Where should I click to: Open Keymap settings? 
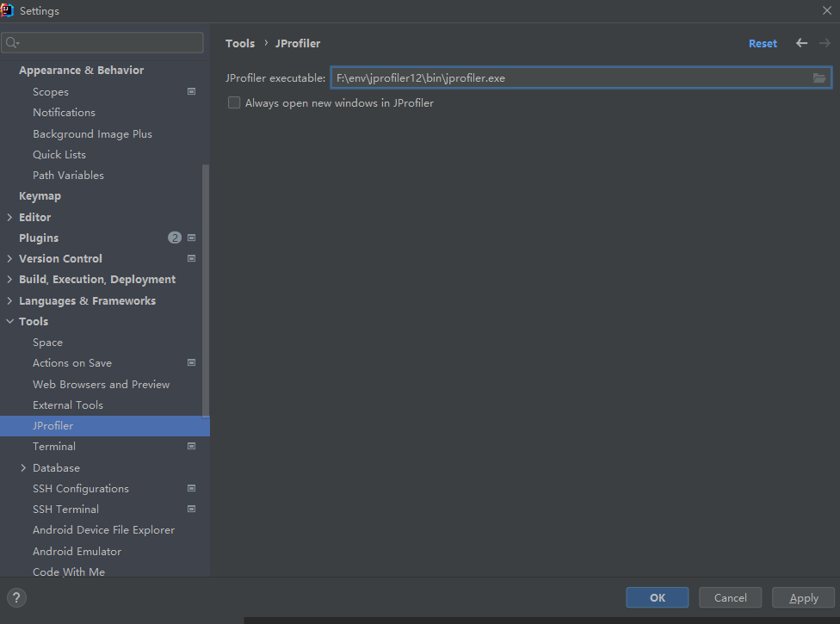click(40, 196)
